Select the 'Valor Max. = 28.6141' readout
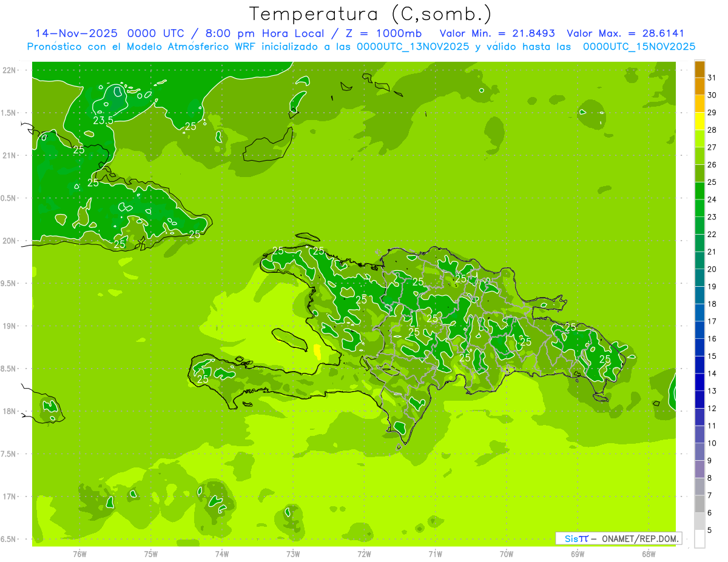The image size is (728, 562). 625,33
